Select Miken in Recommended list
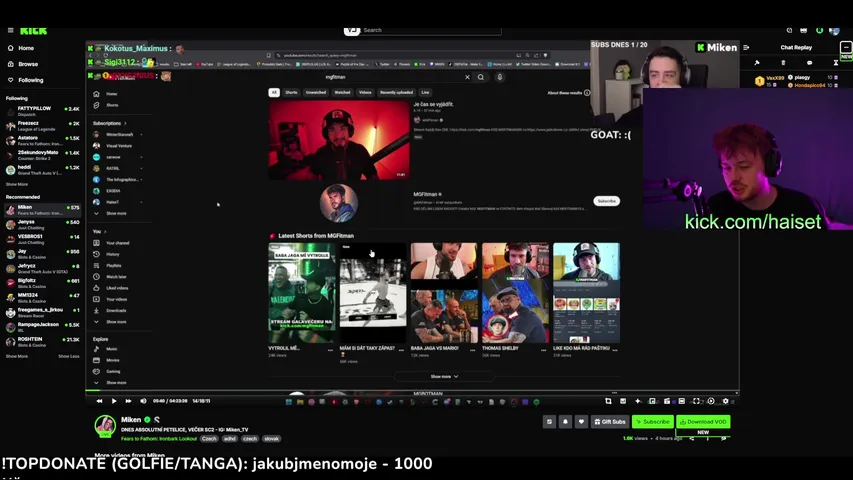853x480 pixels. click(42, 210)
